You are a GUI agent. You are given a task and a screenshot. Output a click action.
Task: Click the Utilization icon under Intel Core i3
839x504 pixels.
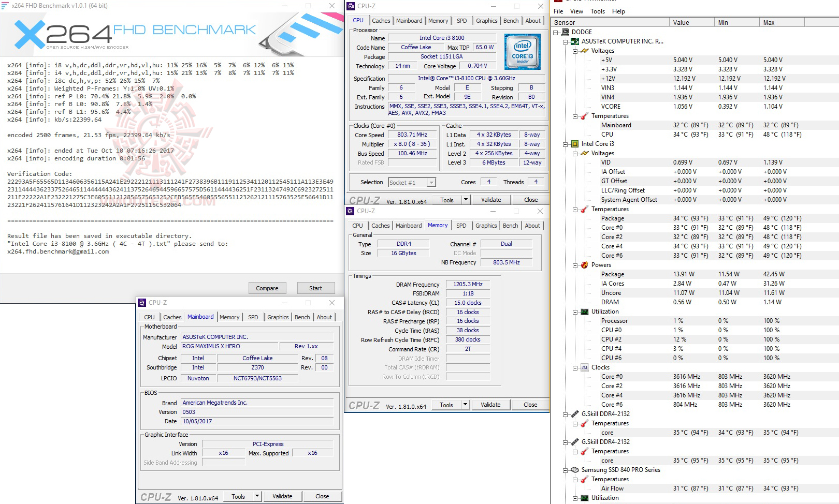(x=585, y=312)
